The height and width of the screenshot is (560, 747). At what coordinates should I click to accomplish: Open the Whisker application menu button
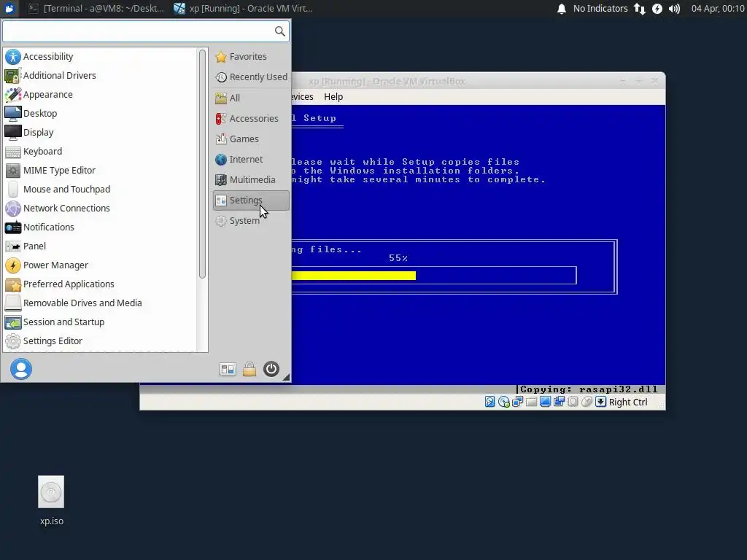[9, 9]
